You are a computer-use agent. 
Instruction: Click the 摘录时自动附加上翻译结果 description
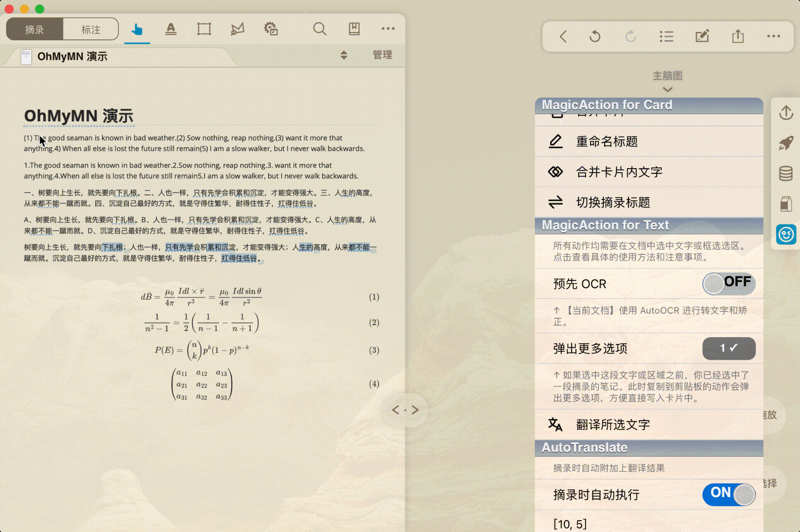pyautogui.click(x=609, y=468)
